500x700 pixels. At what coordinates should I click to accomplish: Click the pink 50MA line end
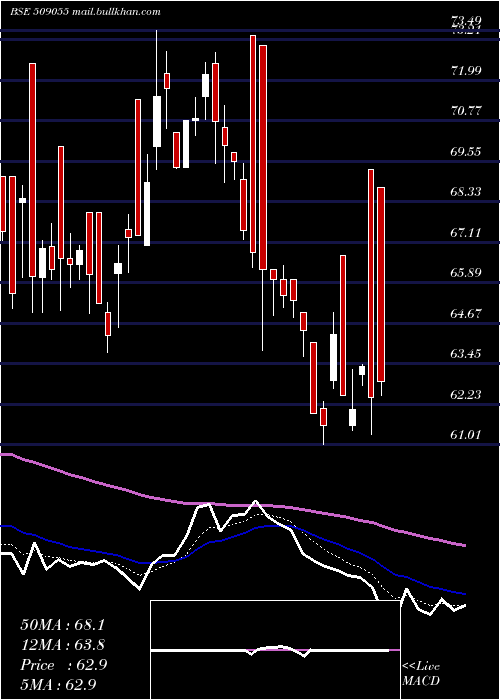point(464,545)
